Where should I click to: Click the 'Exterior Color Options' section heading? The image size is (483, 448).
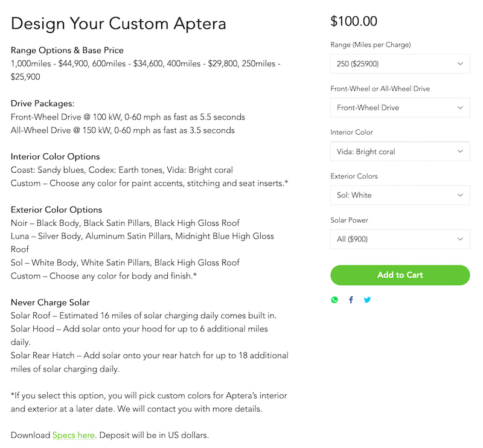[x=56, y=210]
